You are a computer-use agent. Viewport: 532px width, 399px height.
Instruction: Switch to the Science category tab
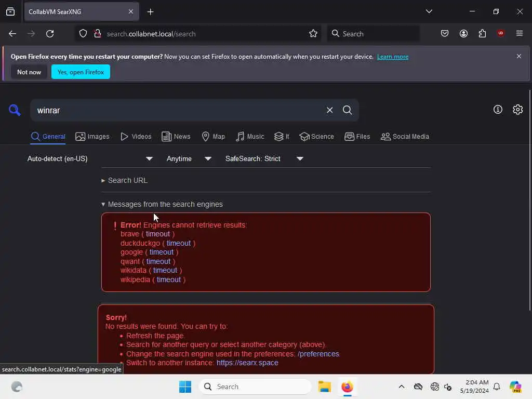(x=316, y=137)
